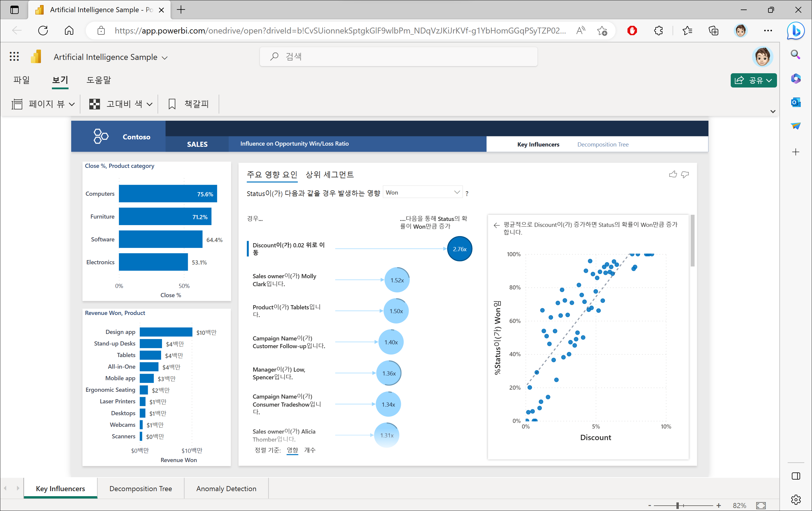Sort influencers by 영향 (impact)
This screenshot has height=511, width=812.
point(292,450)
